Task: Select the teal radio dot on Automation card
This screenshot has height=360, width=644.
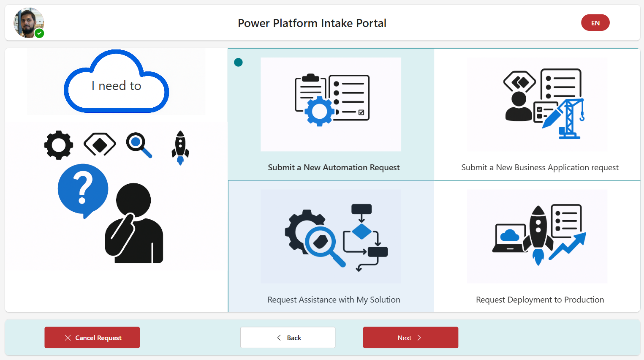Action: click(238, 63)
